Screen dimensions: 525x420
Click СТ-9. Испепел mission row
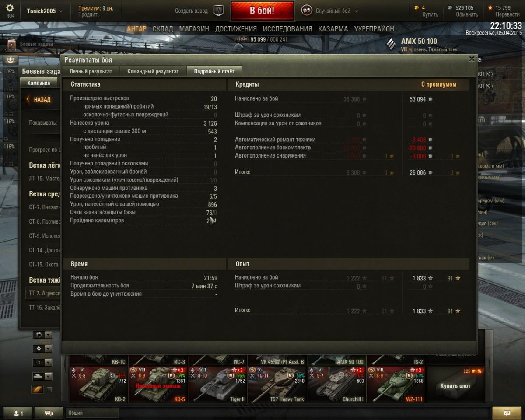45,236
